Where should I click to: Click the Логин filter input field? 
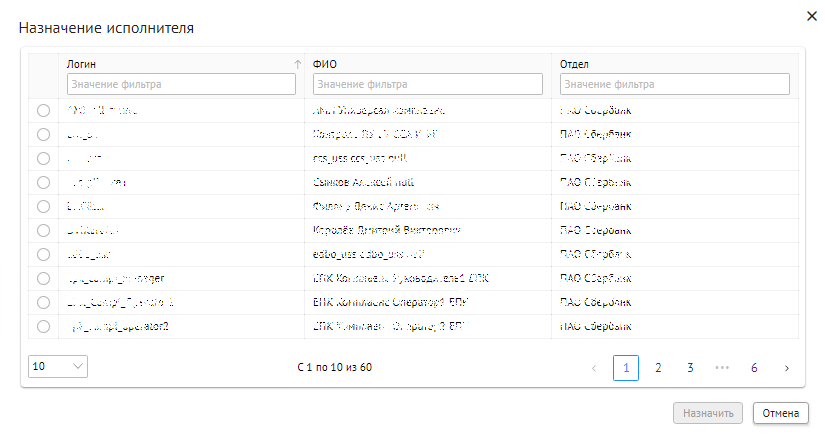coord(181,84)
